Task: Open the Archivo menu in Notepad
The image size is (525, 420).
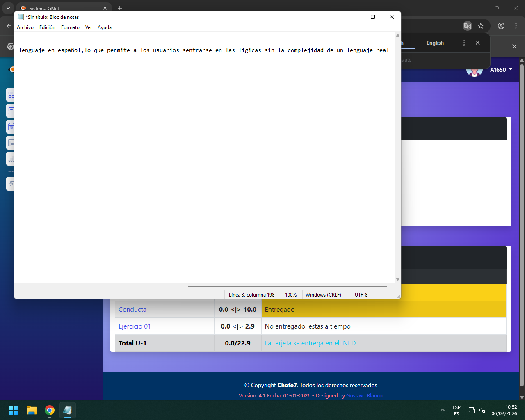Action: [25, 27]
